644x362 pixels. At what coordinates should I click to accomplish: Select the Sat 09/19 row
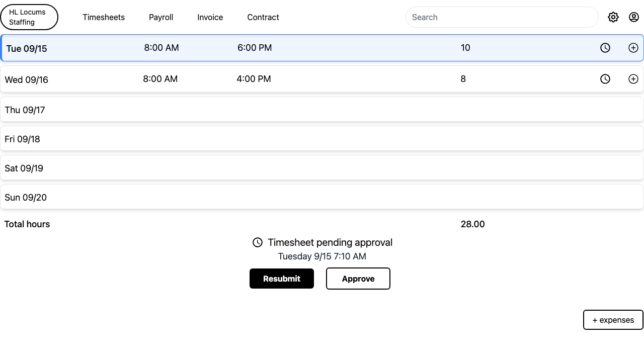point(322,168)
